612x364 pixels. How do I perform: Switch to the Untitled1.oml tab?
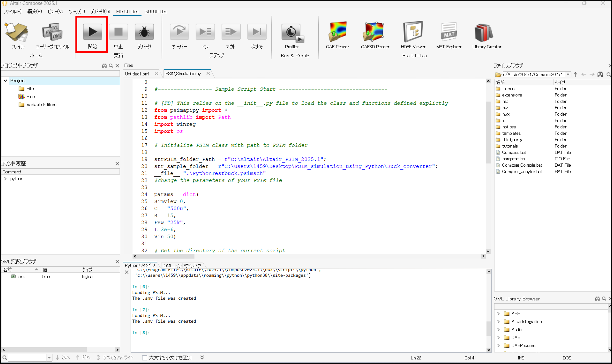tap(137, 74)
